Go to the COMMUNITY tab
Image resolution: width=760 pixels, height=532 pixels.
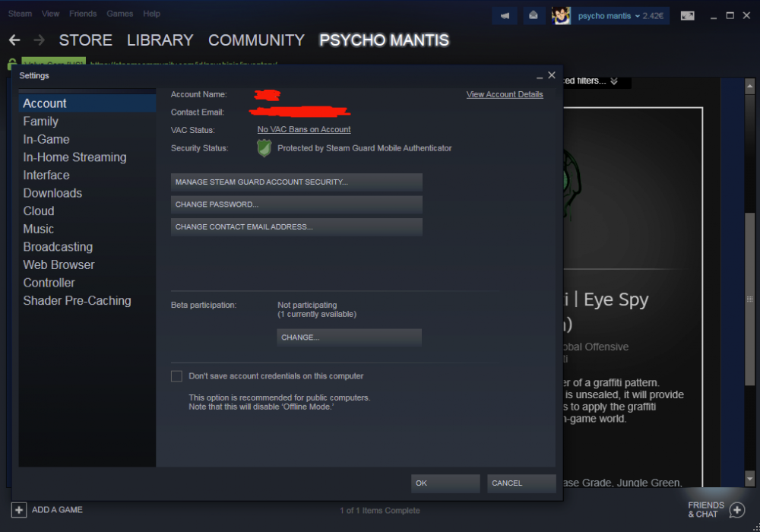256,40
